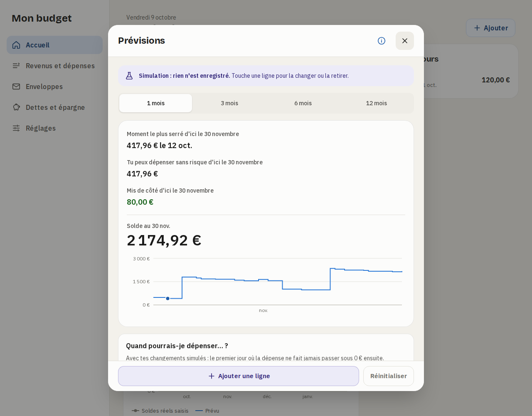Click the green 80,00 € saved amount
Image resolution: width=532 pixels, height=416 pixels.
click(140, 202)
